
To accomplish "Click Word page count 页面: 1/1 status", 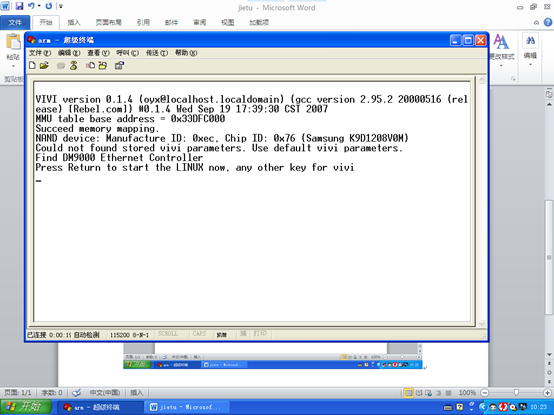I will point(18,393).
